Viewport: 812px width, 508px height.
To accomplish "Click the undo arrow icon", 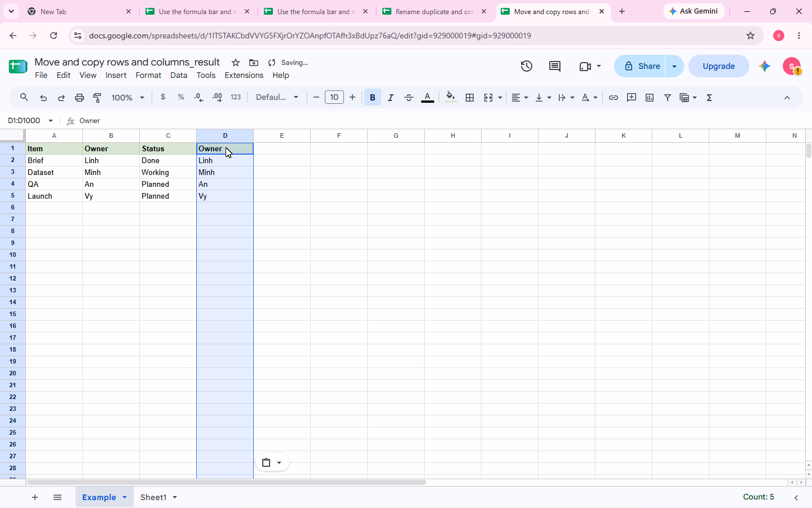I will [x=43, y=98].
